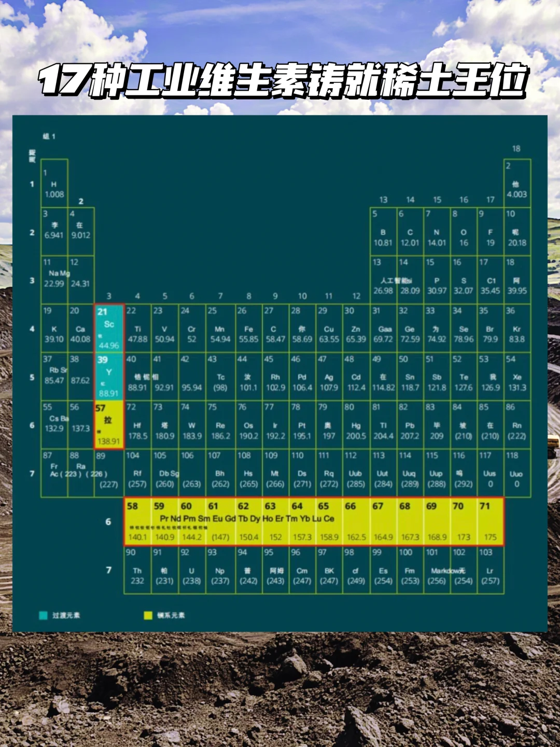Select the germanium cell Ge 72.59
This screenshot has height=747, width=560.
pos(410,328)
